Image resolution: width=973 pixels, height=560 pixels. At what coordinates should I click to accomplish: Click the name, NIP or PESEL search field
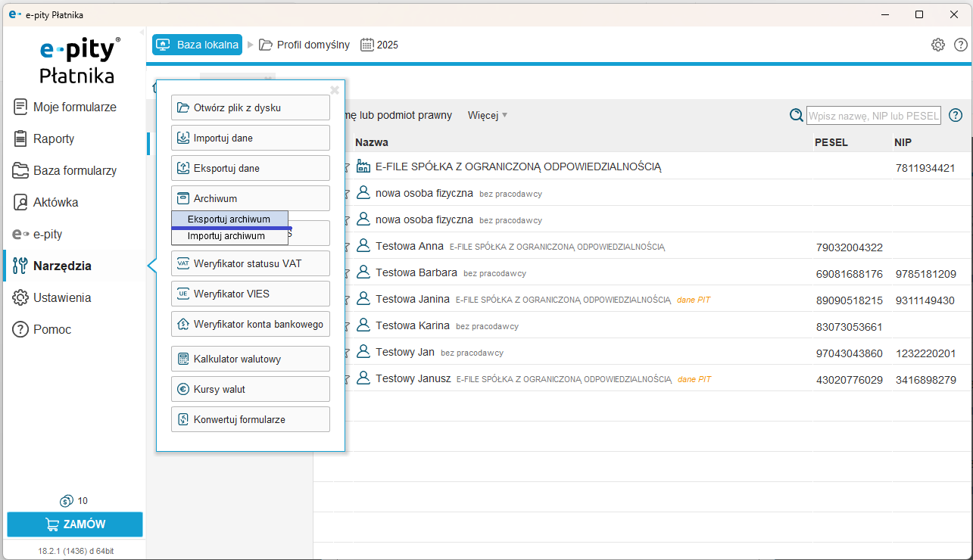click(x=873, y=116)
